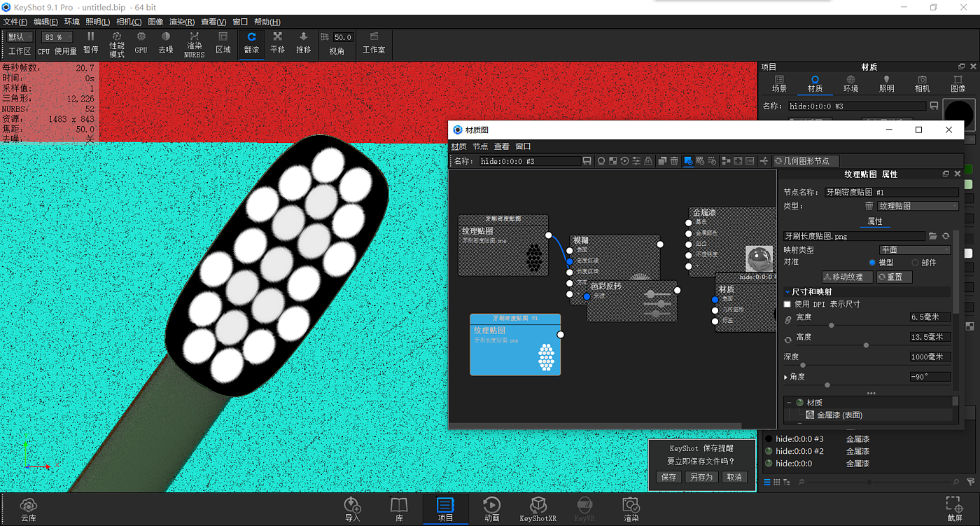The width and height of the screenshot is (980, 526).
Task: Switch to the 场景 tab in project panel
Action: [x=779, y=84]
